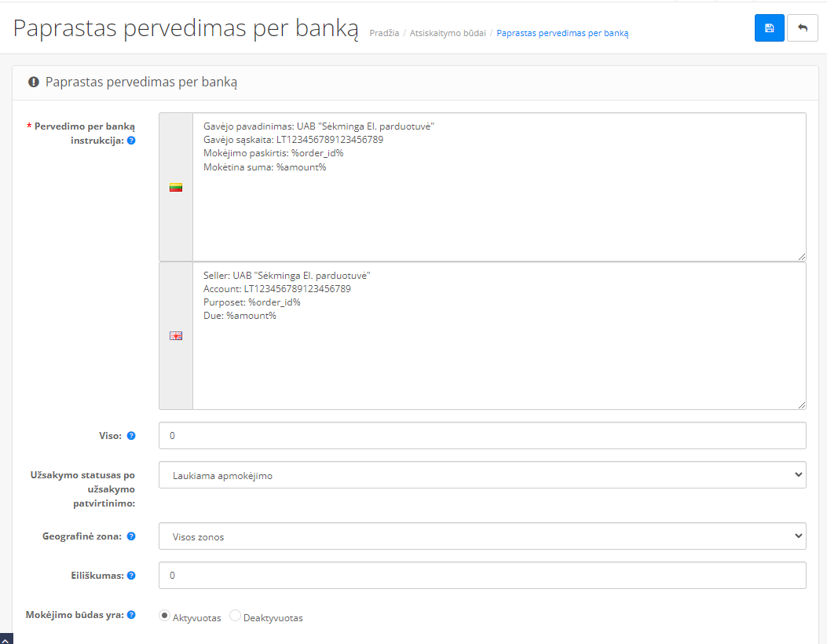The height and width of the screenshot is (644, 827).
Task: Click the help icon next to Eiliškumas
Action: (x=131, y=576)
